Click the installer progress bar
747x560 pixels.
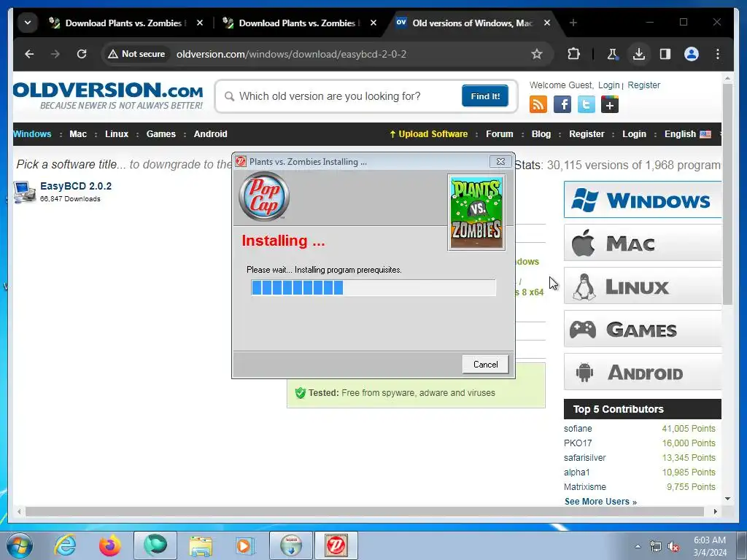[373, 287]
